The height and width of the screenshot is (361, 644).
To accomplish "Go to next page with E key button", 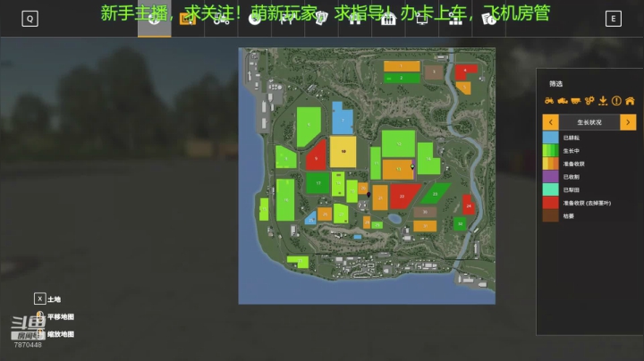I will [614, 19].
